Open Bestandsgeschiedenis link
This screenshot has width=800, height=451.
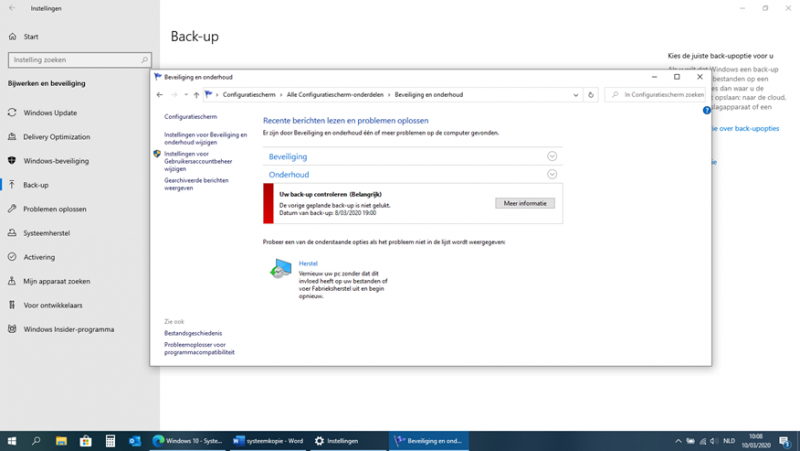point(193,333)
